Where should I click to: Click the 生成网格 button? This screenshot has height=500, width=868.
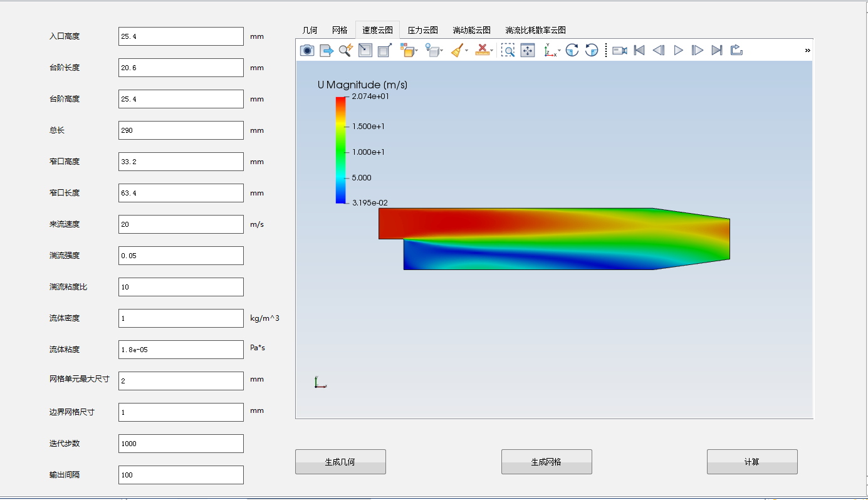(x=546, y=462)
